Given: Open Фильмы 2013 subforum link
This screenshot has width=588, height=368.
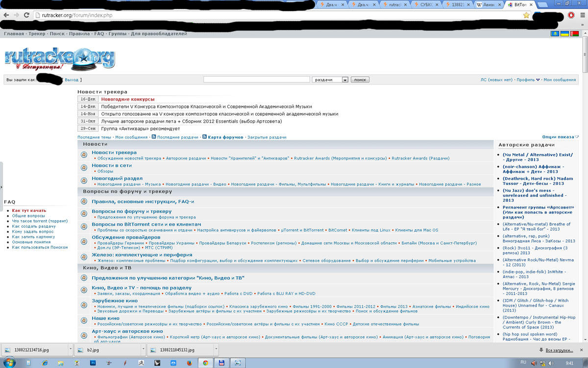Looking at the screenshot, I should tap(394, 306).
